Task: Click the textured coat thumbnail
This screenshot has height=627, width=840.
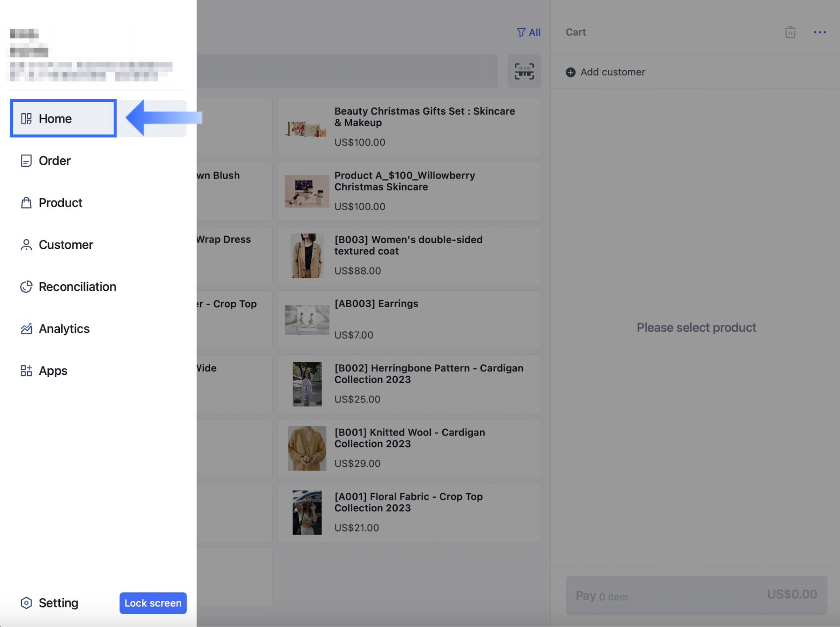Action: pos(307,256)
